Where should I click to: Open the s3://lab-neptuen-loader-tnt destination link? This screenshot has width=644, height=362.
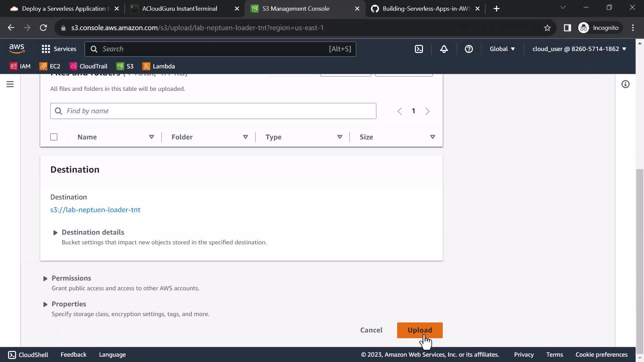(x=95, y=210)
